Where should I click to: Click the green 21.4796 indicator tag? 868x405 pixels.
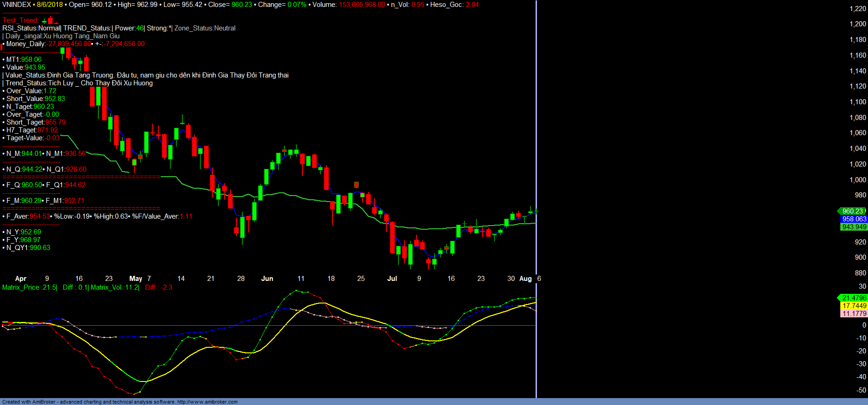click(854, 298)
